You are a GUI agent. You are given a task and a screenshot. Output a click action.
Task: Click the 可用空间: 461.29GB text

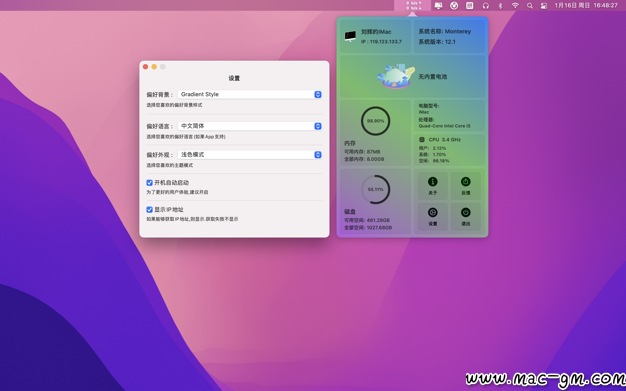tap(367, 220)
